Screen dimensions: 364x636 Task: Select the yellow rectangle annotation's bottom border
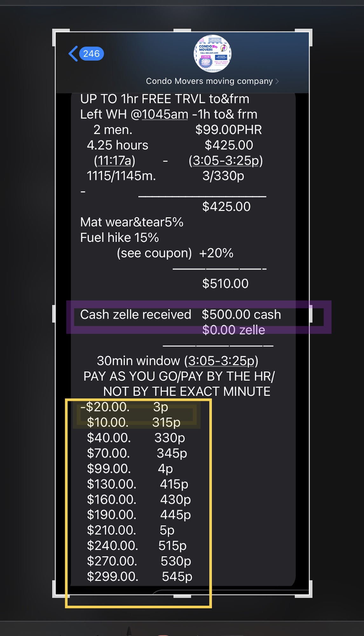click(x=138, y=607)
